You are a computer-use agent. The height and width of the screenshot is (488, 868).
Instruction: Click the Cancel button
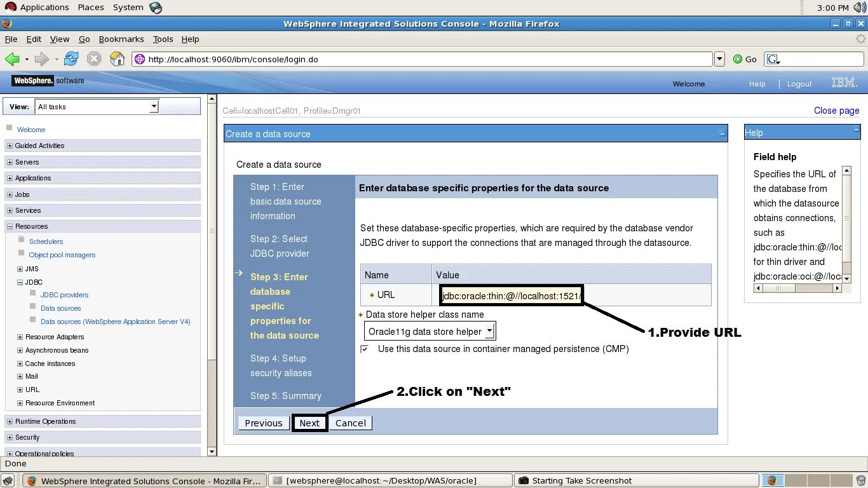click(x=351, y=423)
